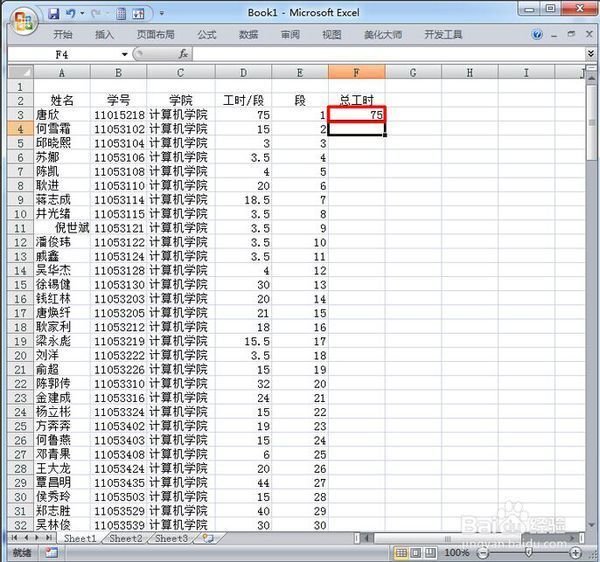The height and width of the screenshot is (562, 600).
Task: Select column A header
Action: coord(62,72)
